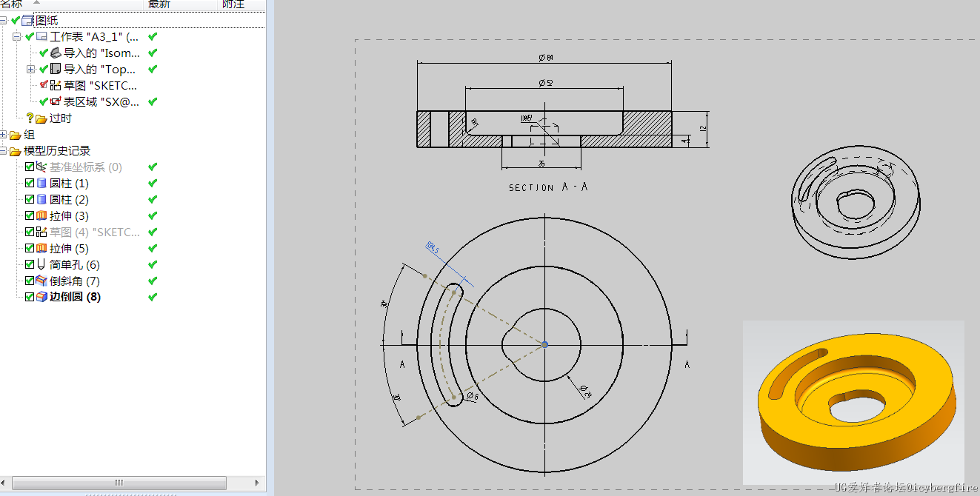Click the 边倒圆 (8) edge blend icon
This screenshot has width=980, height=496.
41,297
